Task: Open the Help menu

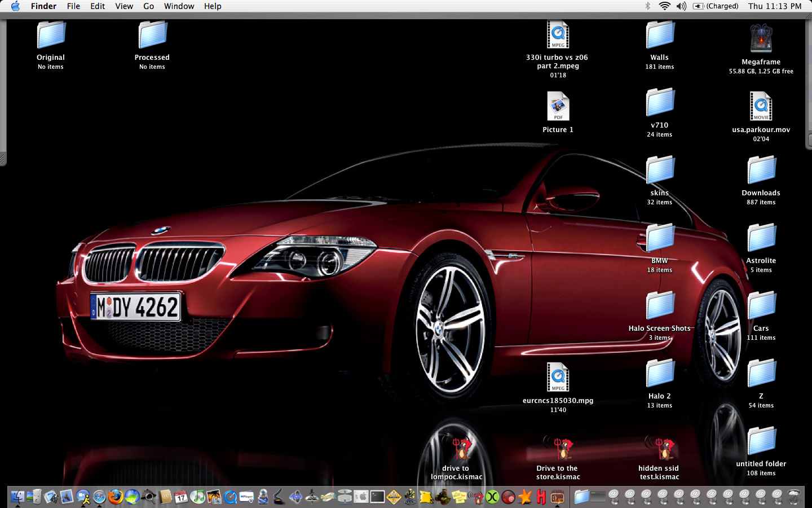Action: pos(213,6)
